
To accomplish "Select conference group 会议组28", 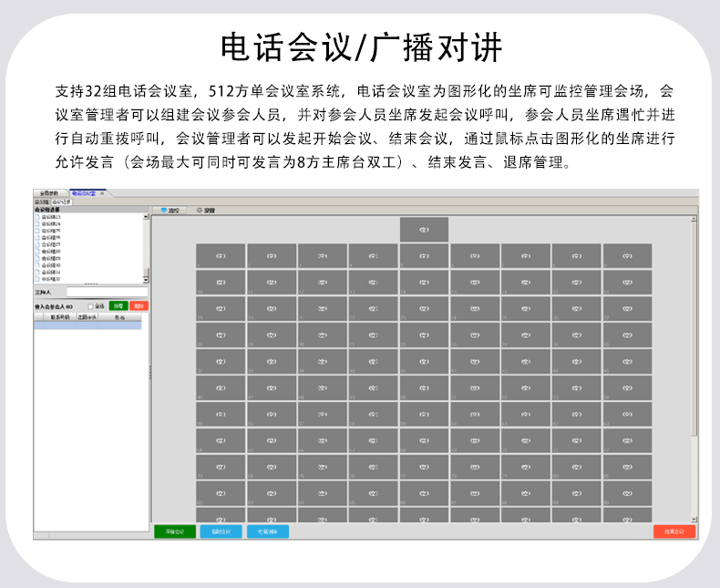I will (x=47, y=252).
